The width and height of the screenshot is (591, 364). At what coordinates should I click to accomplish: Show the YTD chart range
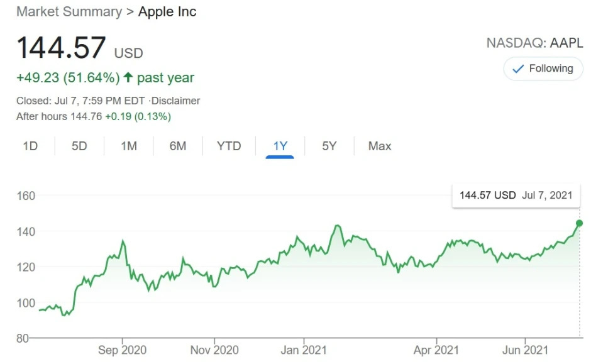pos(229,145)
